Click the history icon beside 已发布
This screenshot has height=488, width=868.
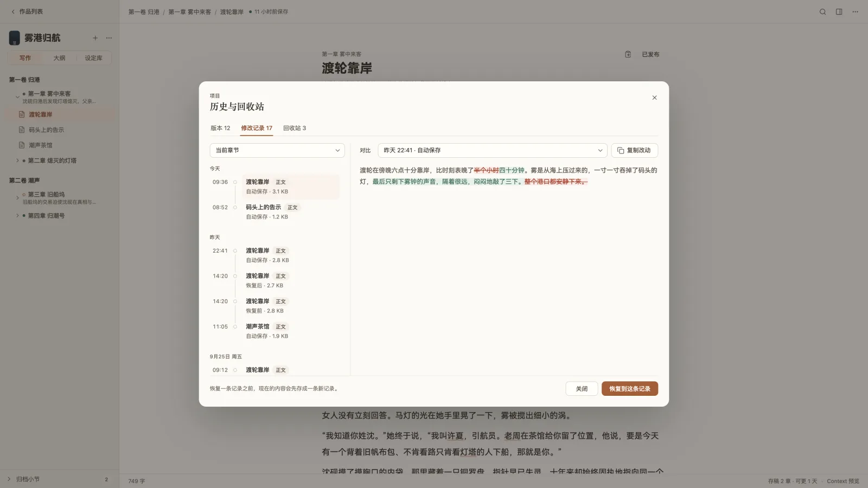tap(628, 54)
